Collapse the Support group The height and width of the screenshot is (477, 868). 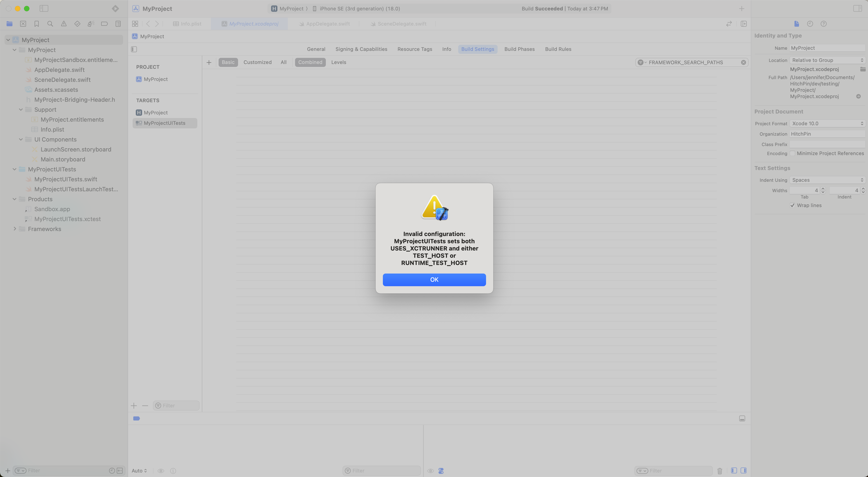(21, 109)
